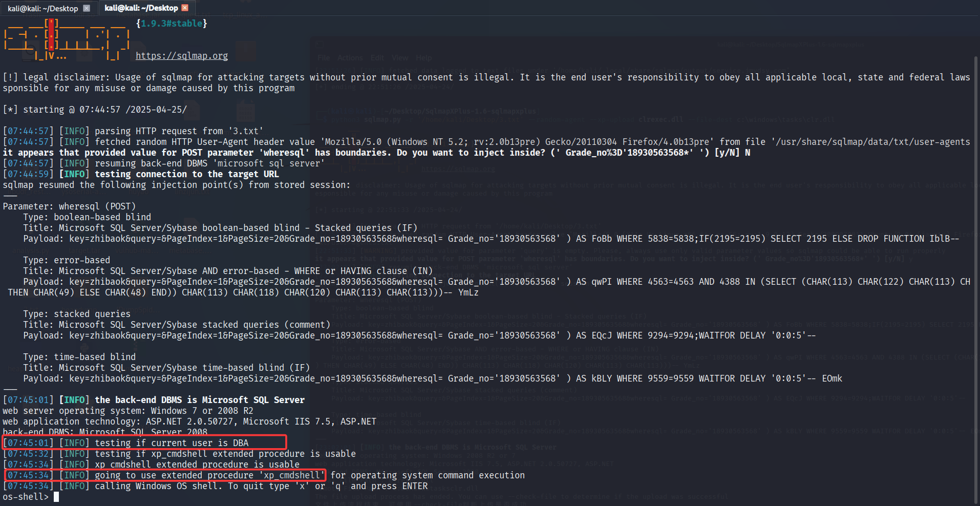
Task: Close the first terminal tab with its X icon
Action: [87, 8]
